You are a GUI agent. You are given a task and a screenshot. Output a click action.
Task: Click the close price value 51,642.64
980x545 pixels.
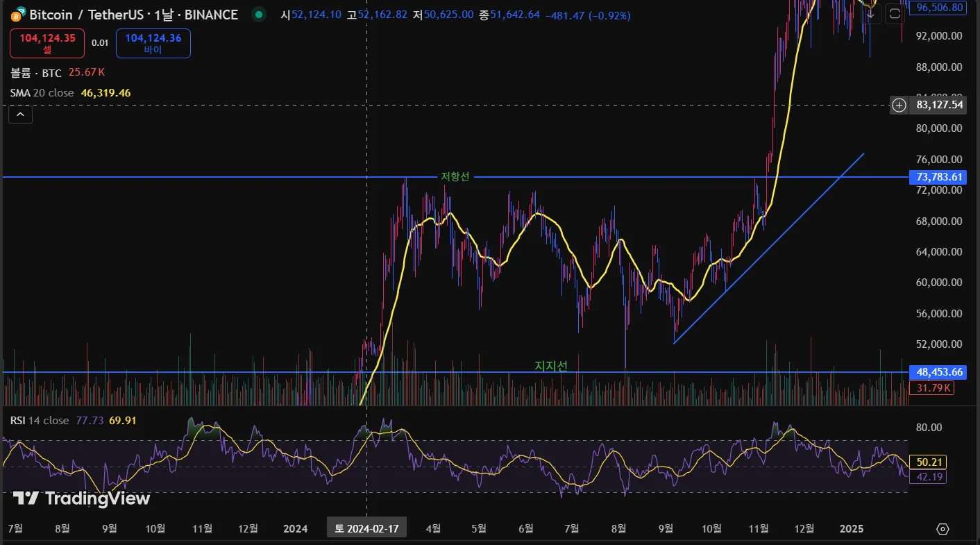click(x=515, y=15)
